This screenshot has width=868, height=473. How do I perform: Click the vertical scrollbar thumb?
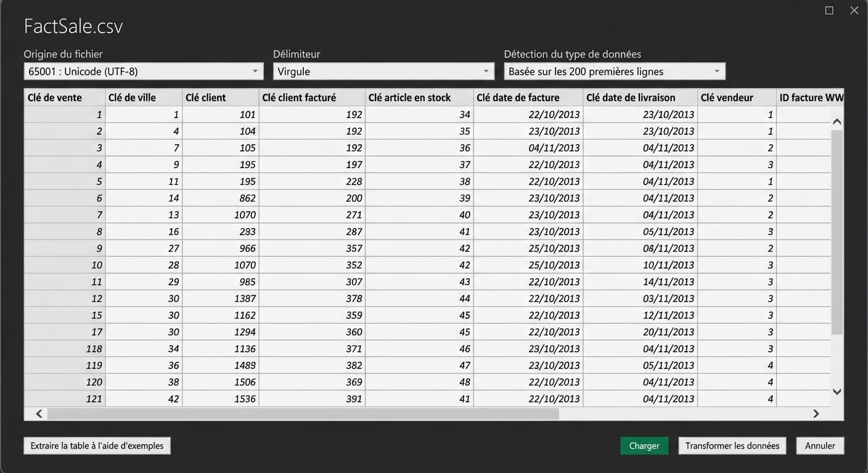837,231
